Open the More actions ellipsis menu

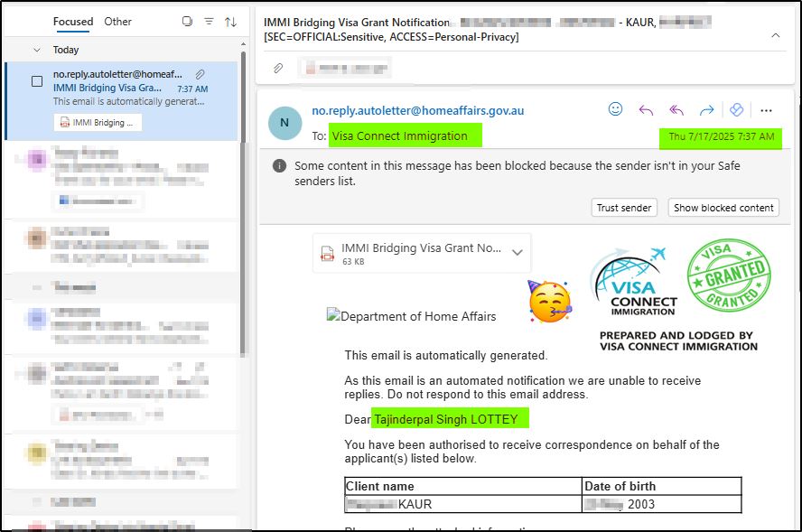click(x=766, y=110)
